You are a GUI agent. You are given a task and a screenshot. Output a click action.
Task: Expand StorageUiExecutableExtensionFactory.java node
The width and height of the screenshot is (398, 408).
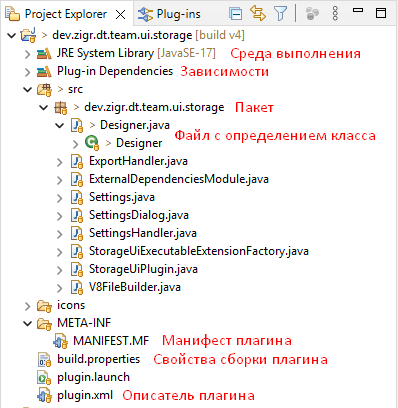(x=60, y=252)
